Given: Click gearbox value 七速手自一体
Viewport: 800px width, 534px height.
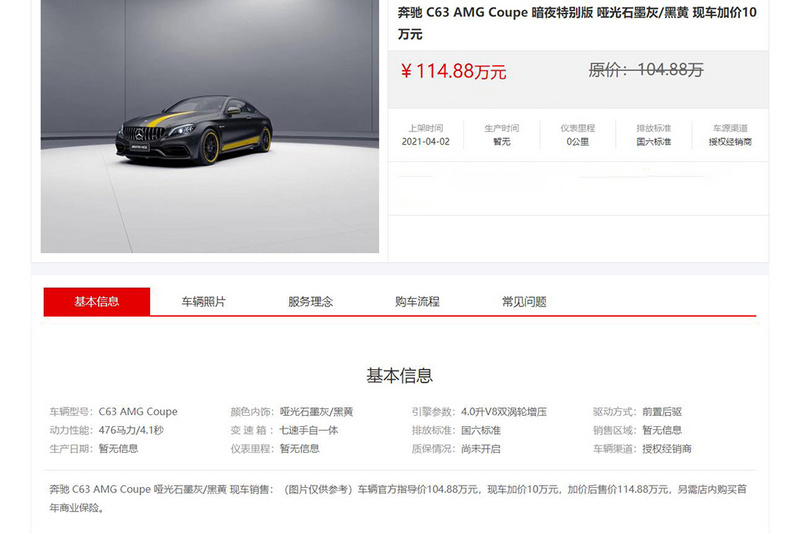Looking at the screenshot, I should pyautogui.click(x=309, y=430).
